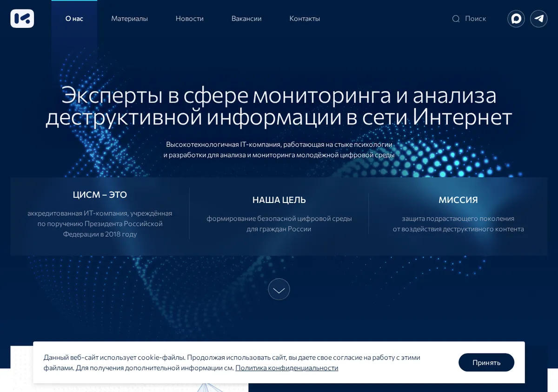Click the НАША ЦЕЛЬ heading

(x=279, y=200)
